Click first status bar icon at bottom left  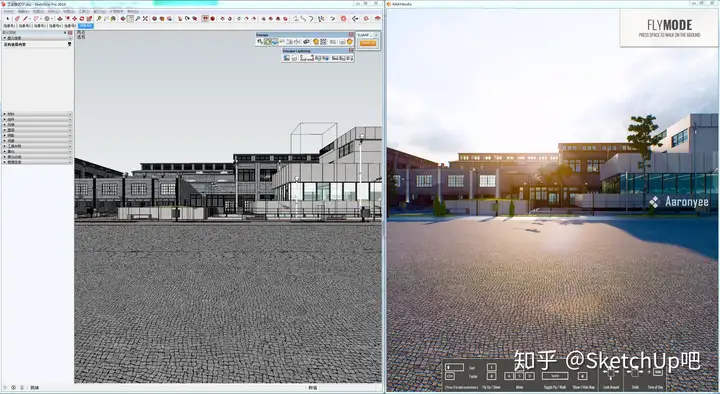pos(6,388)
